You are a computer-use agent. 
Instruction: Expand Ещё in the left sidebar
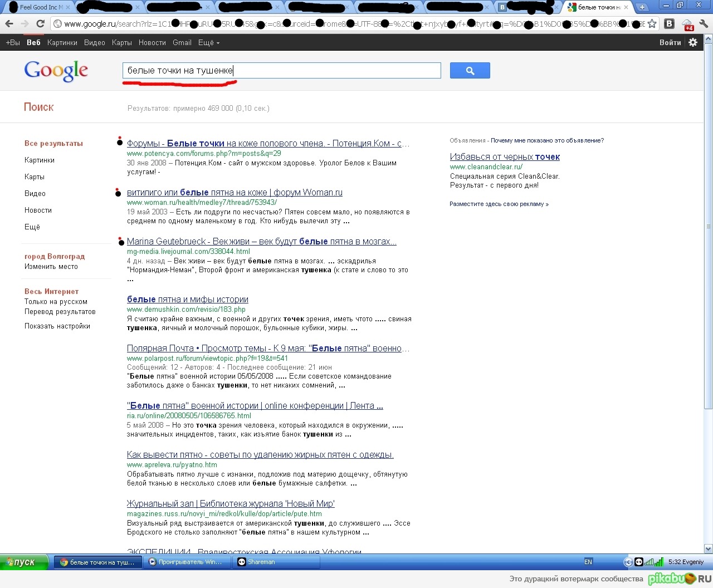click(x=32, y=227)
